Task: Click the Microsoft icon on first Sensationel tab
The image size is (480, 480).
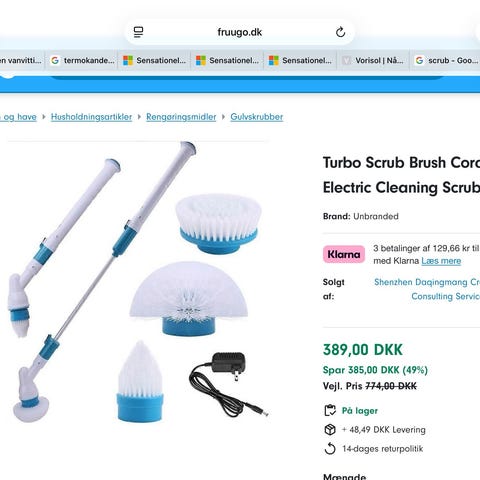Action: [x=128, y=60]
